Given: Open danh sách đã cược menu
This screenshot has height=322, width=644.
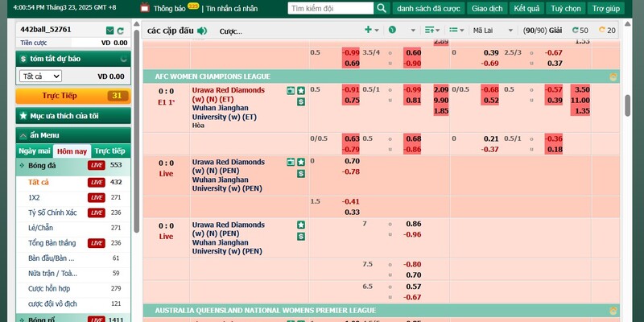Looking at the screenshot, I should tap(428, 8).
